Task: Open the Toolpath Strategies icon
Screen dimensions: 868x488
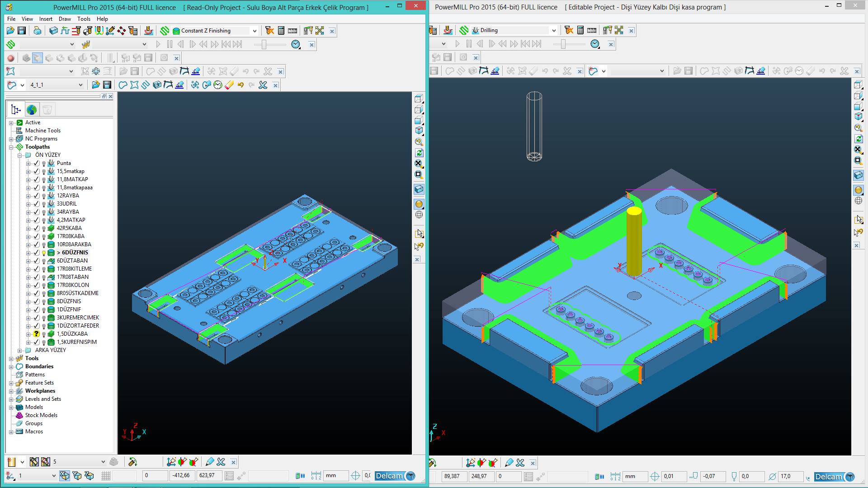Action: pyautogui.click(x=165, y=31)
